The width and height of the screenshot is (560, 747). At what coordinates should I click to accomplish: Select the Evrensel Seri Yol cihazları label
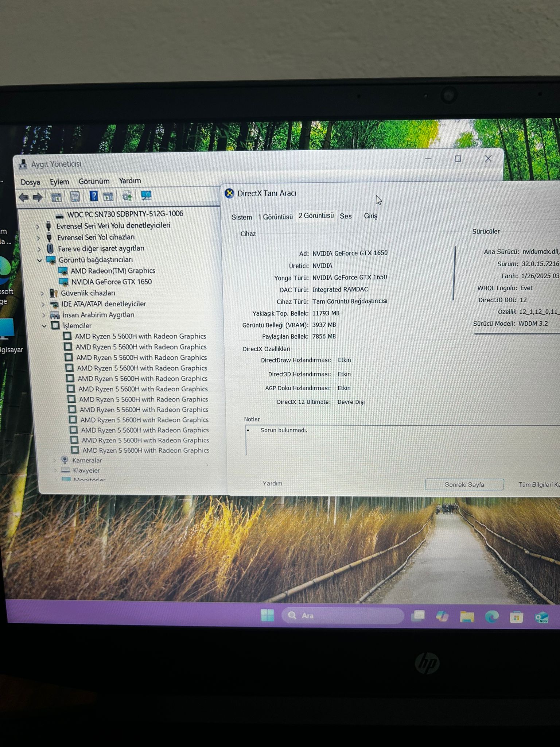[x=96, y=237]
